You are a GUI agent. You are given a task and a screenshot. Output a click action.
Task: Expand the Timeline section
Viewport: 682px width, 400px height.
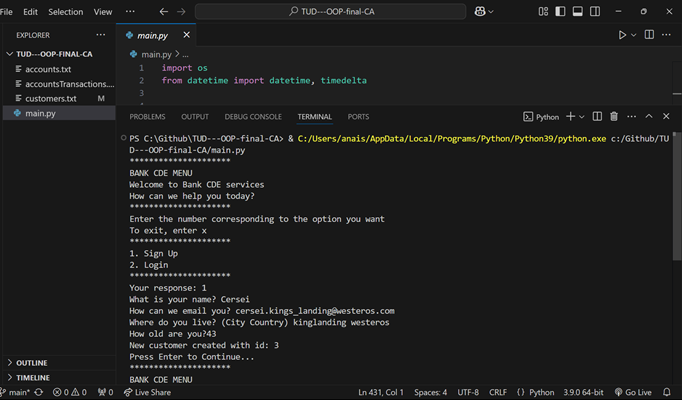(x=59, y=377)
